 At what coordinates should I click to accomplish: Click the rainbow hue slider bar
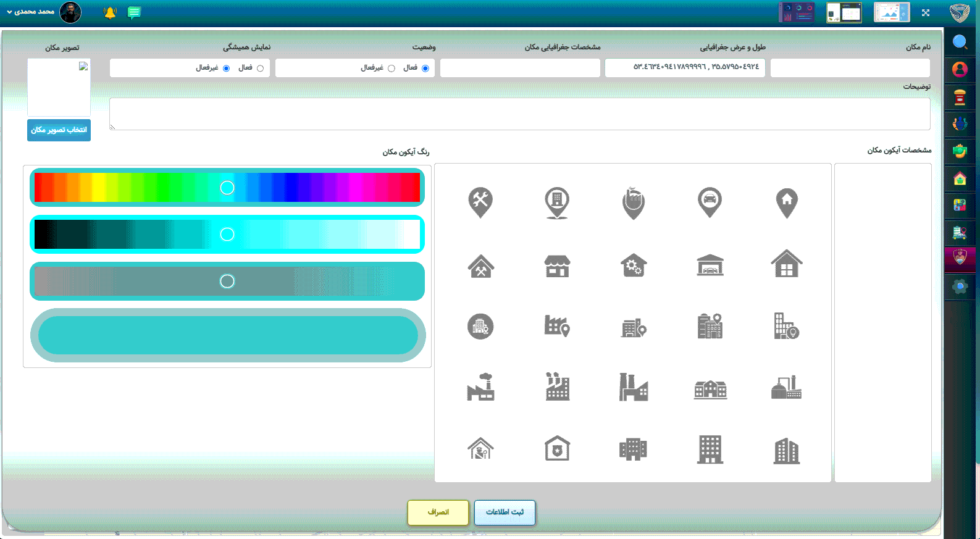(x=227, y=187)
